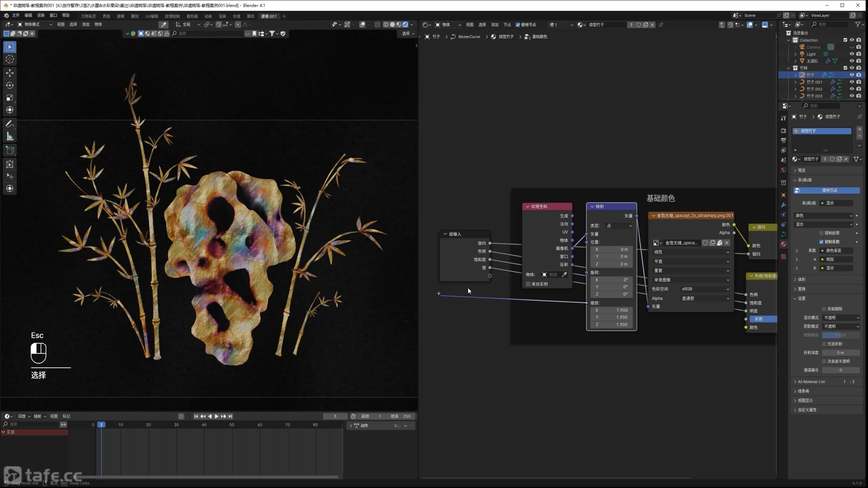
Task: Open the 混合模式 不透明 dropdown
Action: point(841,318)
